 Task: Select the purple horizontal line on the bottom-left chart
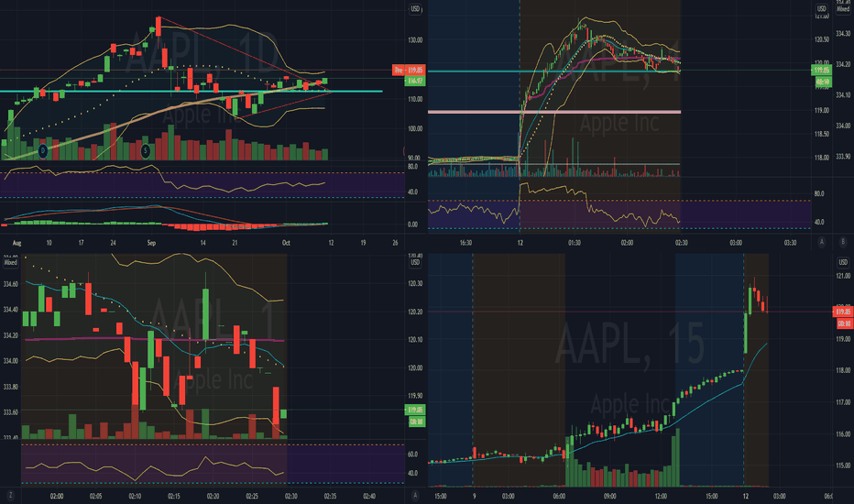[x=154, y=339]
